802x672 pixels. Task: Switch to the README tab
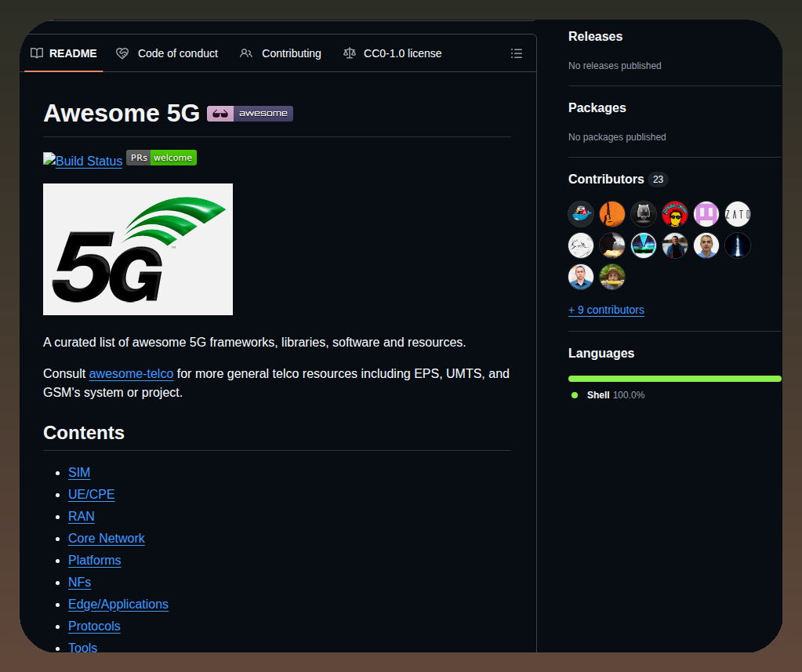click(x=64, y=53)
